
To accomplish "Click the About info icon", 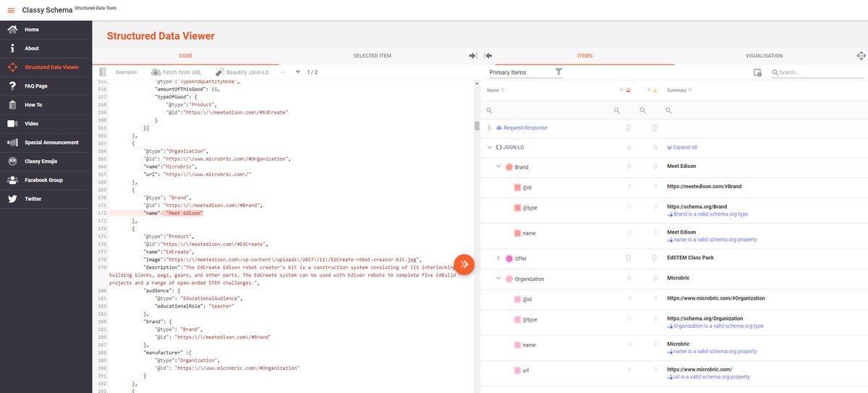I will click(x=12, y=48).
